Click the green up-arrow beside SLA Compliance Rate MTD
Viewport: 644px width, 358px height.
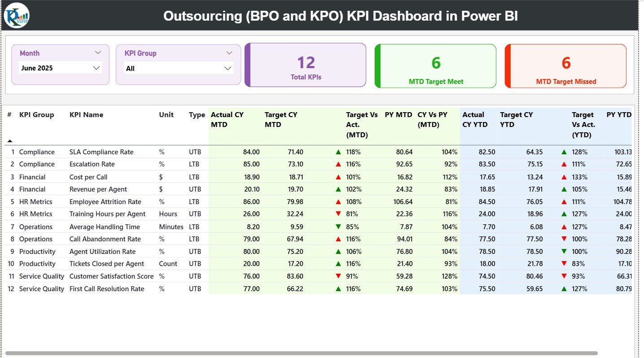339,152
